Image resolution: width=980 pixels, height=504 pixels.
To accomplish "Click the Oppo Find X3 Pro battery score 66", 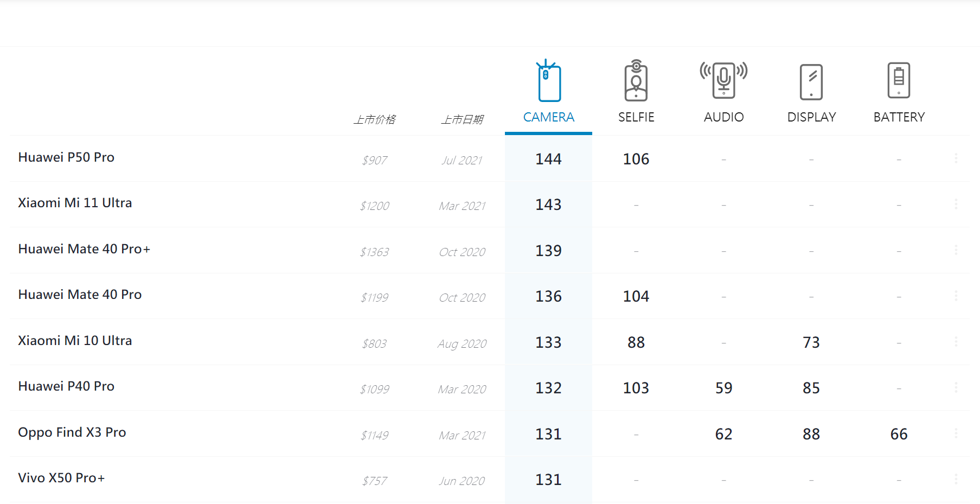I will (899, 434).
